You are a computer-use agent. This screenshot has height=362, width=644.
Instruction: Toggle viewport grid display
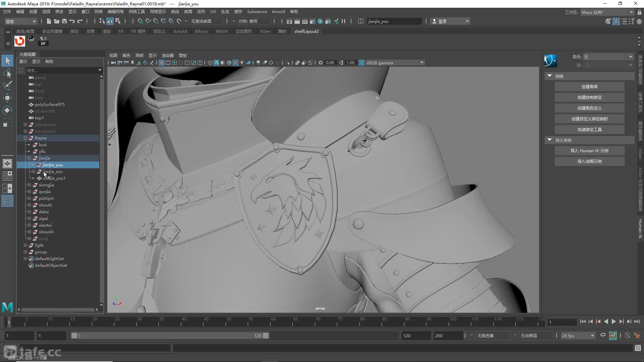[162, 63]
